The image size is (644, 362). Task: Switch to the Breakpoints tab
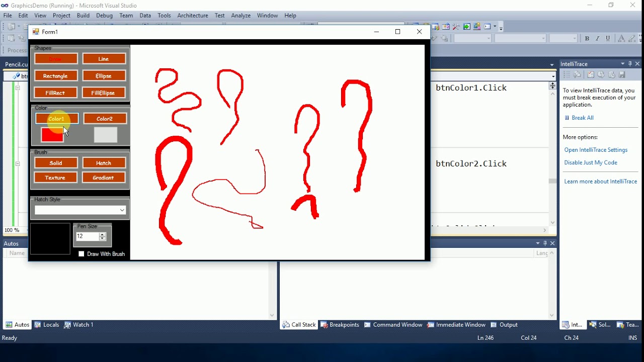(x=340, y=325)
